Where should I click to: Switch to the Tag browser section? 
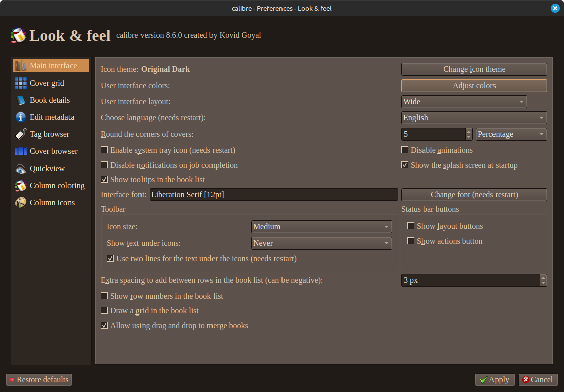point(51,134)
